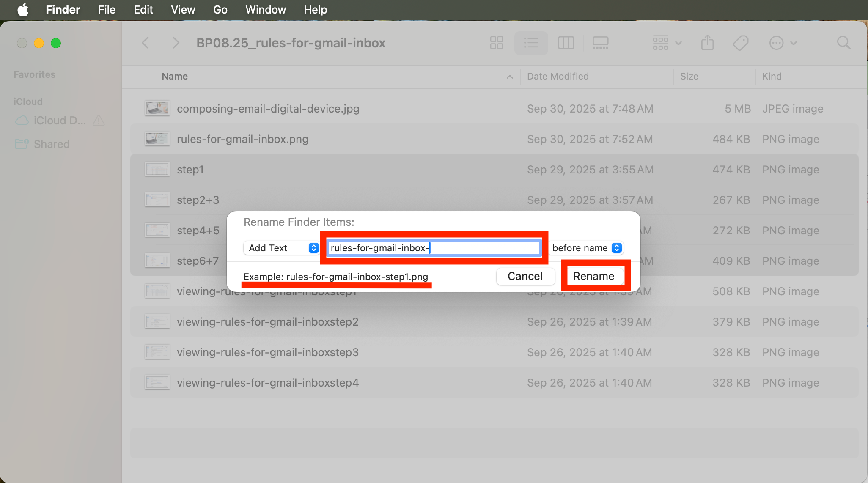Open the Finder search magnifier

point(843,43)
